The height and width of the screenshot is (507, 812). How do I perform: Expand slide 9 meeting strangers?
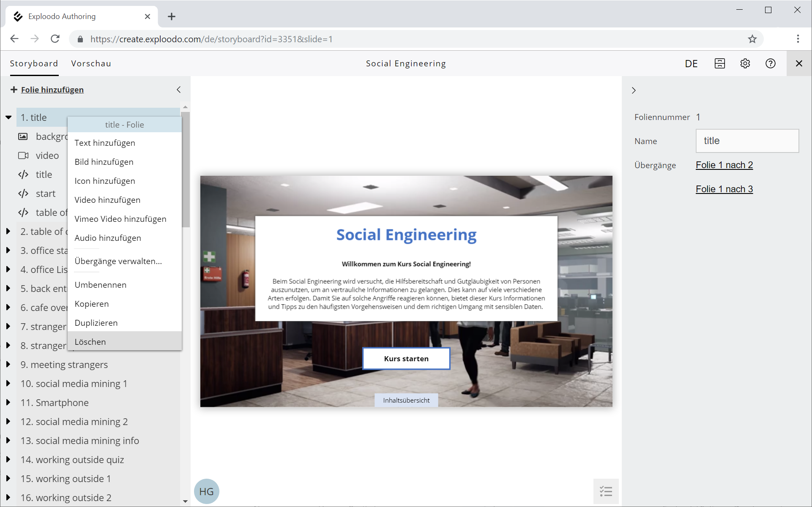click(x=8, y=364)
